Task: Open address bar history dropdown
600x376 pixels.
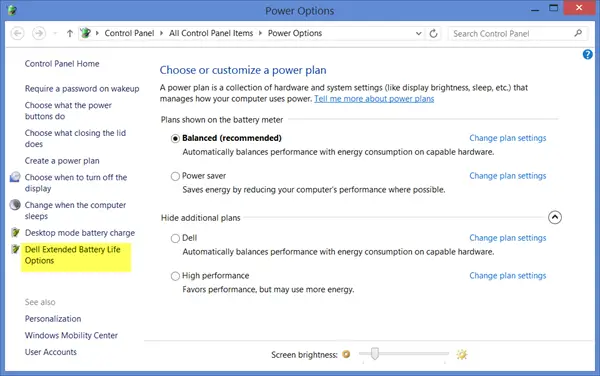Action: click(x=419, y=34)
